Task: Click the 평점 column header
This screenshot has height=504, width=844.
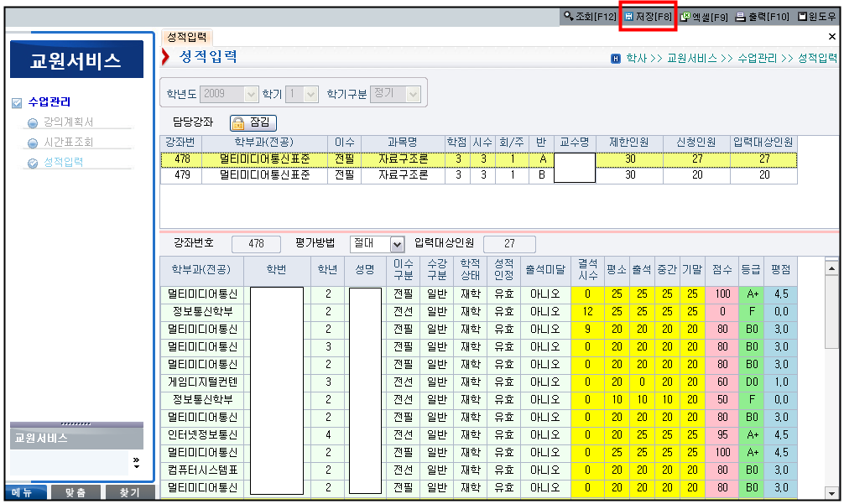Action: pyautogui.click(x=780, y=270)
